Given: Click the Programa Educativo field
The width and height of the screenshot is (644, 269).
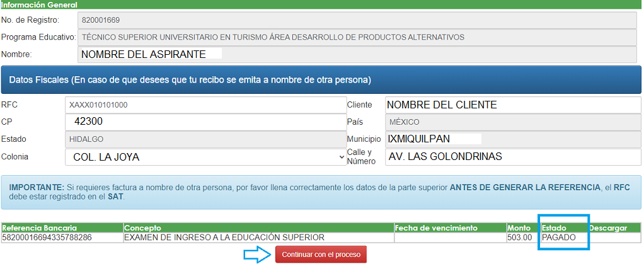Looking at the screenshot, I should tap(357, 37).
